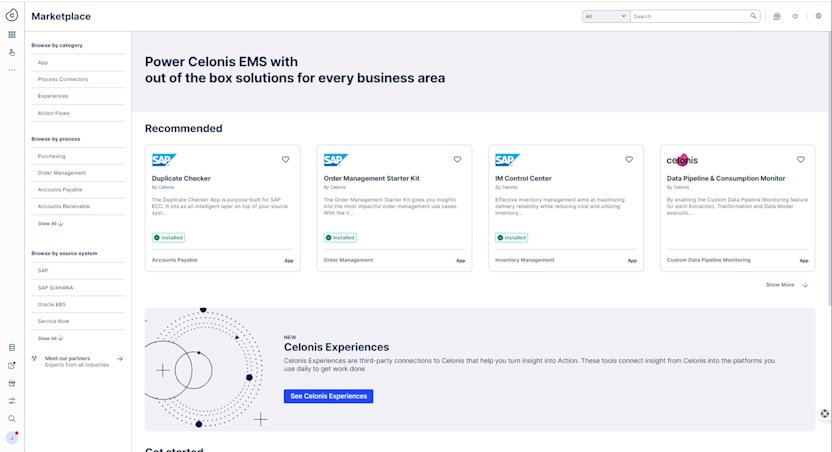Image resolution: width=832 pixels, height=452 pixels.
Task: Favorite Data Pipeline & Consumption Monitor
Action: (801, 159)
